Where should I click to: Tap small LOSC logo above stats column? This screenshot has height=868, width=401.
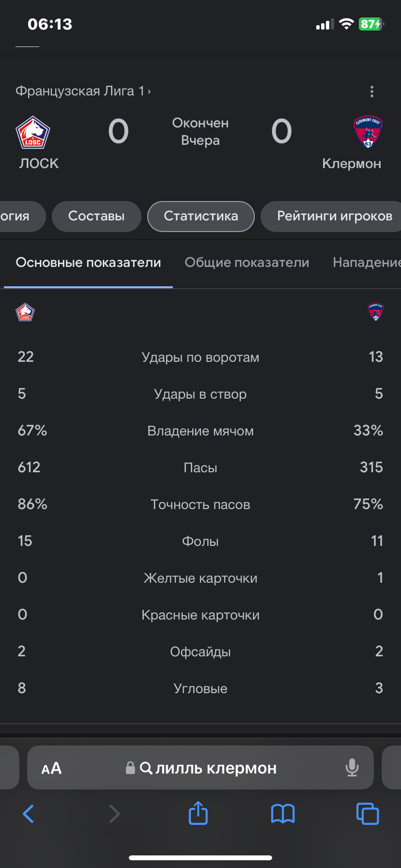(25, 312)
